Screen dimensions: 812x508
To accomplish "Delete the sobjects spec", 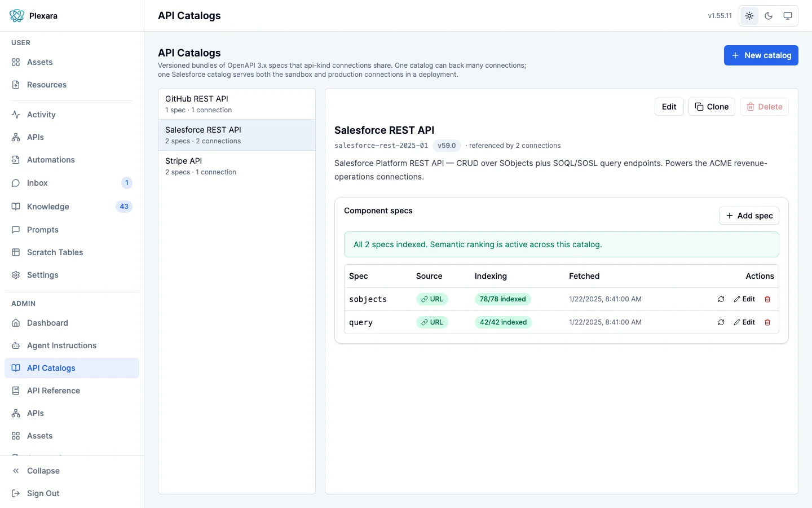I will [x=767, y=299].
